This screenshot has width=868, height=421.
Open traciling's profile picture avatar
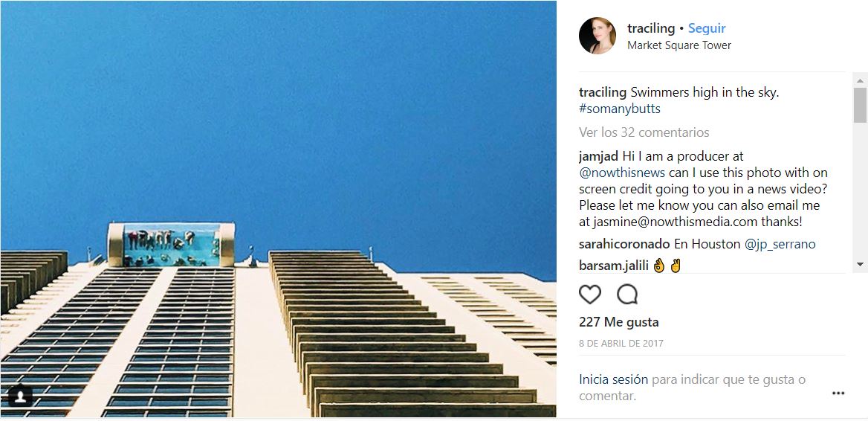(x=597, y=36)
